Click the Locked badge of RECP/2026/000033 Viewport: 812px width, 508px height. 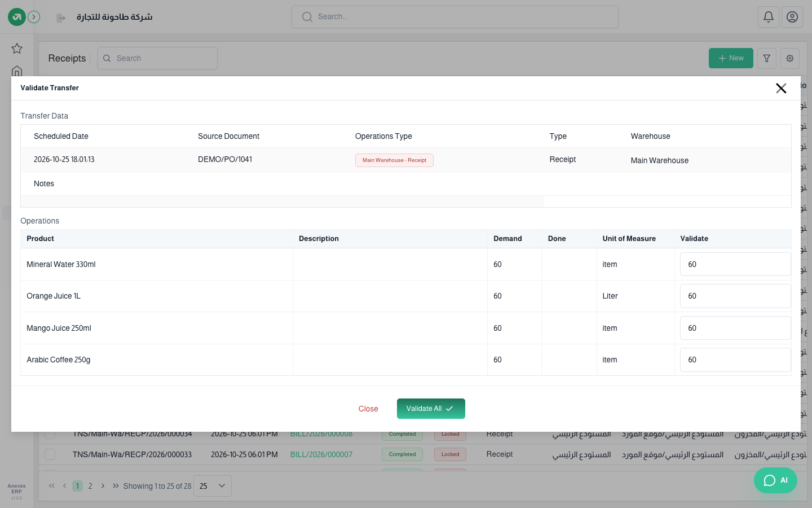[450, 454]
